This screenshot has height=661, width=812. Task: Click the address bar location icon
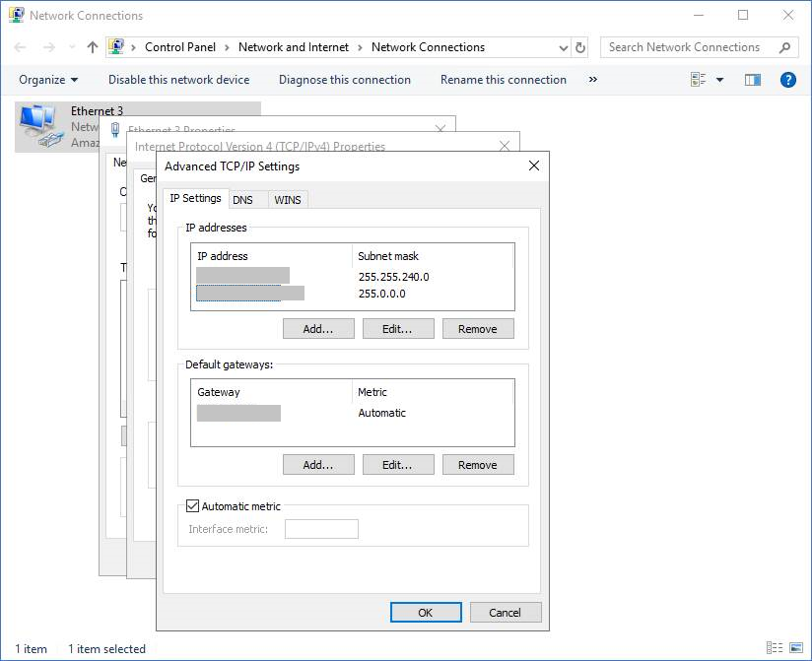pyautogui.click(x=116, y=47)
